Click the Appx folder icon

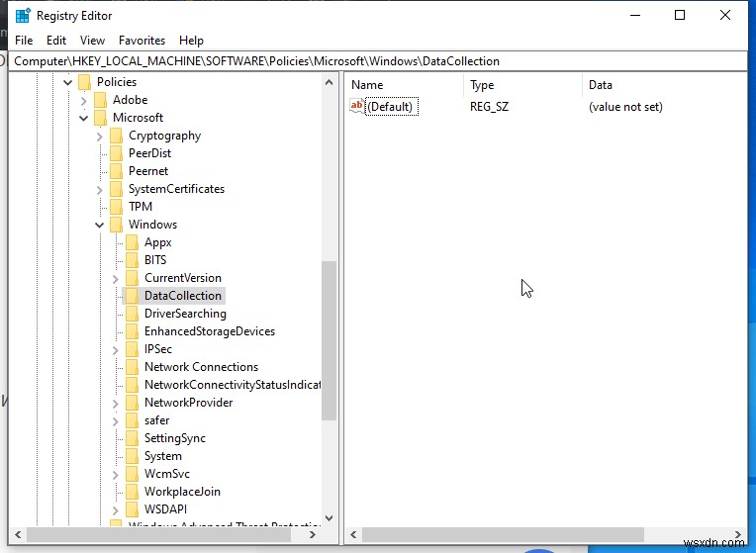(133, 242)
